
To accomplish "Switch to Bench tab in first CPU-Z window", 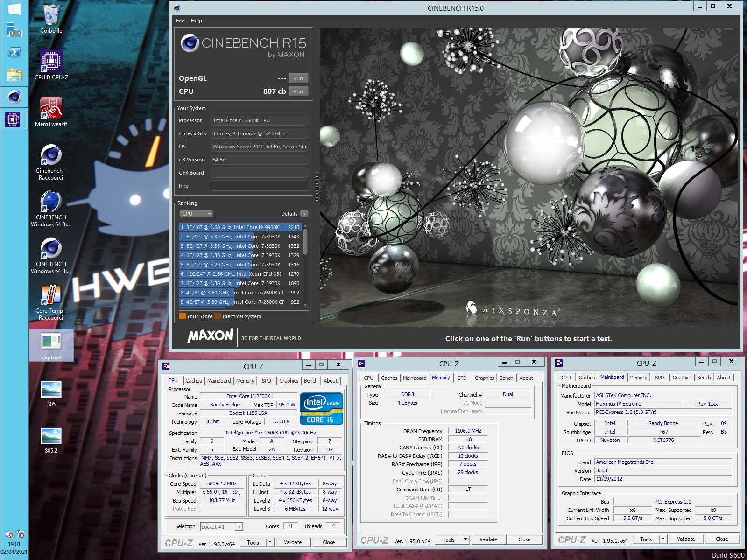I will (x=310, y=381).
